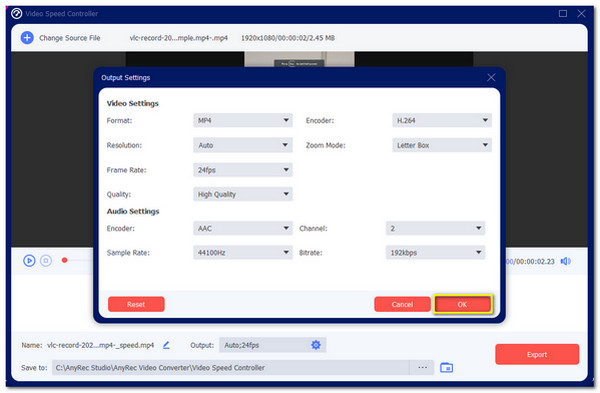Click the Cancel button

(x=402, y=304)
